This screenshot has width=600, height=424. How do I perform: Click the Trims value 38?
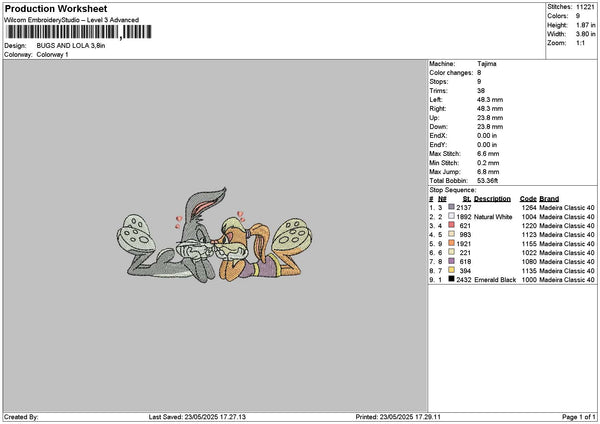click(x=481, y=91)
